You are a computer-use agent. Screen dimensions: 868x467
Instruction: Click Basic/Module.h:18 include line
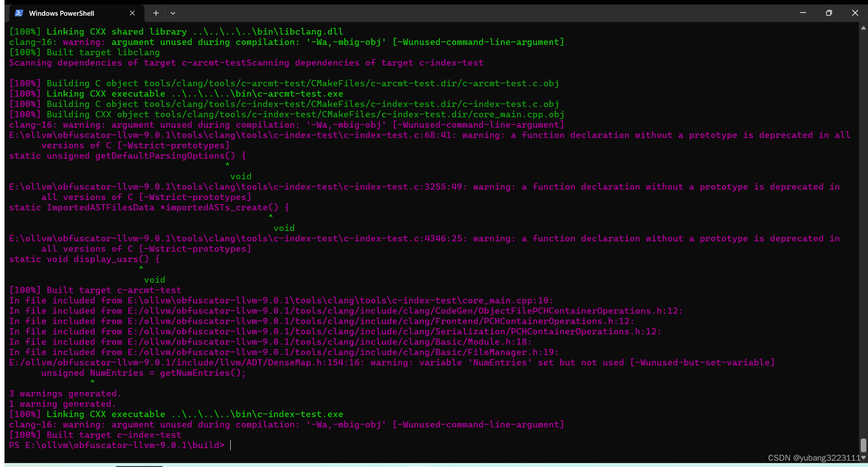[x=271, y=342]
